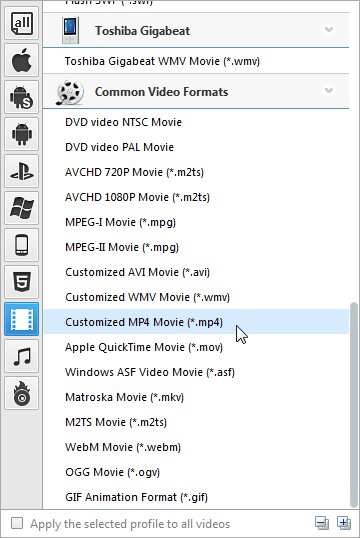Select Apple QuickTime Movie (*.mov)
This screenshot has width=360, height=538.
click(196, 347)
